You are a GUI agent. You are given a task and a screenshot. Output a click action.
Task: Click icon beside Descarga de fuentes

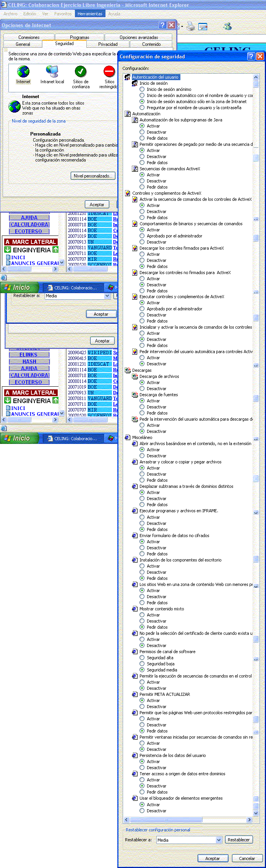(x=135, y=395)
